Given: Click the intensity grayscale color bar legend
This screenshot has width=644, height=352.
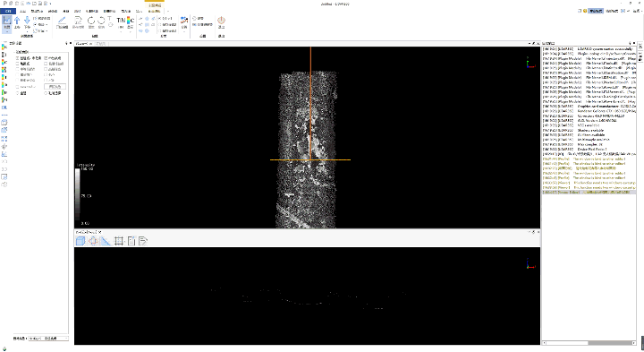Looking at the screenshot, I should pyautogui.click(x=78, y=196).
